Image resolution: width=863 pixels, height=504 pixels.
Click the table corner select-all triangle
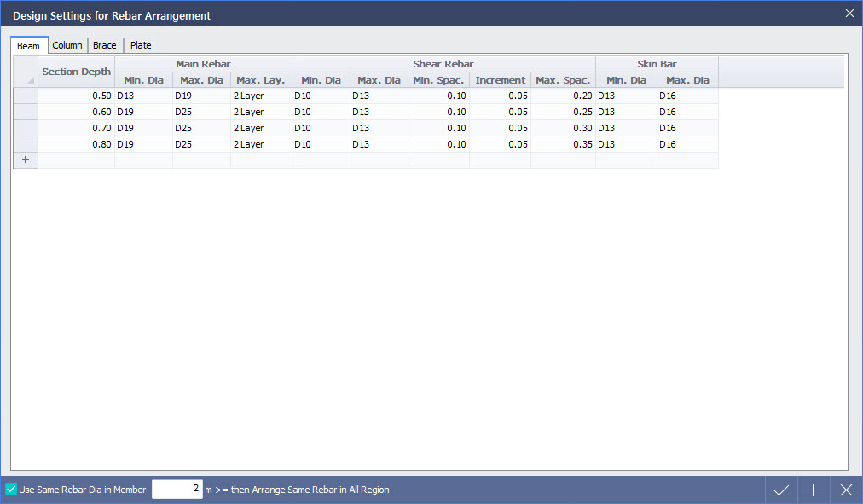26,72
